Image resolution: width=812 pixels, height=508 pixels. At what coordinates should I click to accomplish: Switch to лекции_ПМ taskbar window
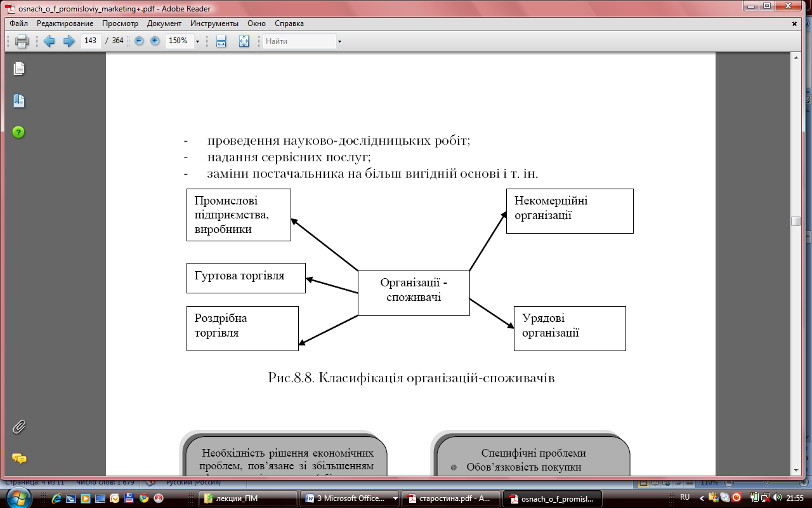click(x=248, y=498)
